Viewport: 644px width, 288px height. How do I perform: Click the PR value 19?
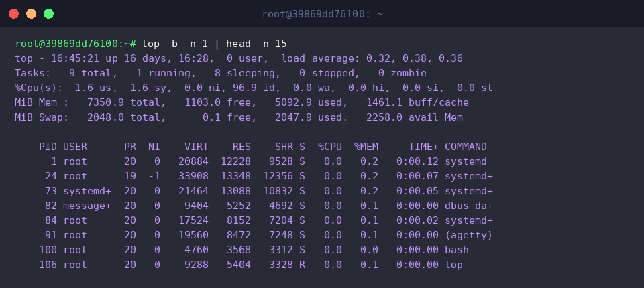(x=129, y=176)
